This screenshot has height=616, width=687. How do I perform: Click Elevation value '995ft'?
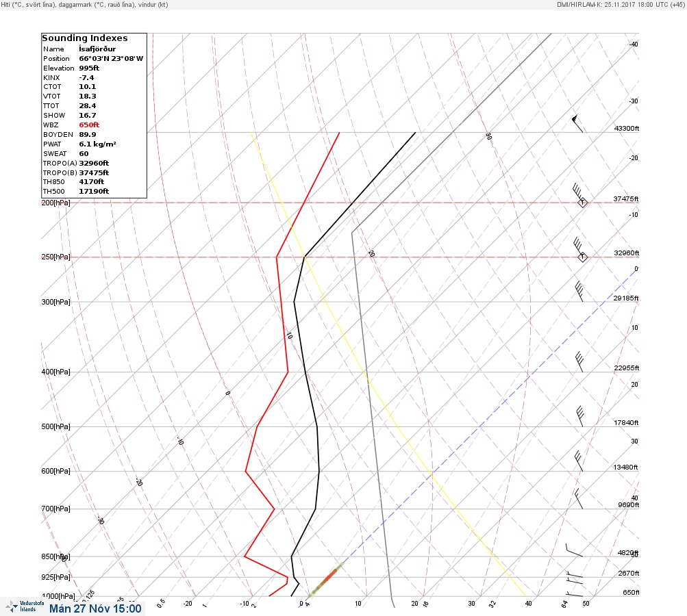point(89,68)
